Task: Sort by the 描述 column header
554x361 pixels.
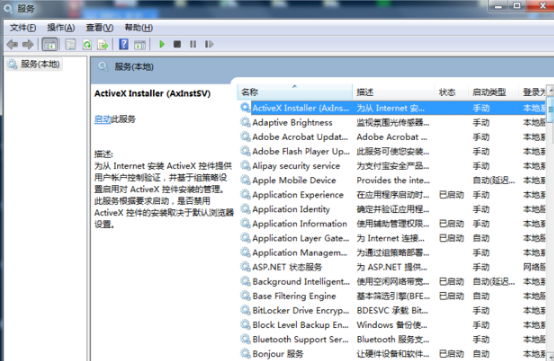Action: coord(393,92)
